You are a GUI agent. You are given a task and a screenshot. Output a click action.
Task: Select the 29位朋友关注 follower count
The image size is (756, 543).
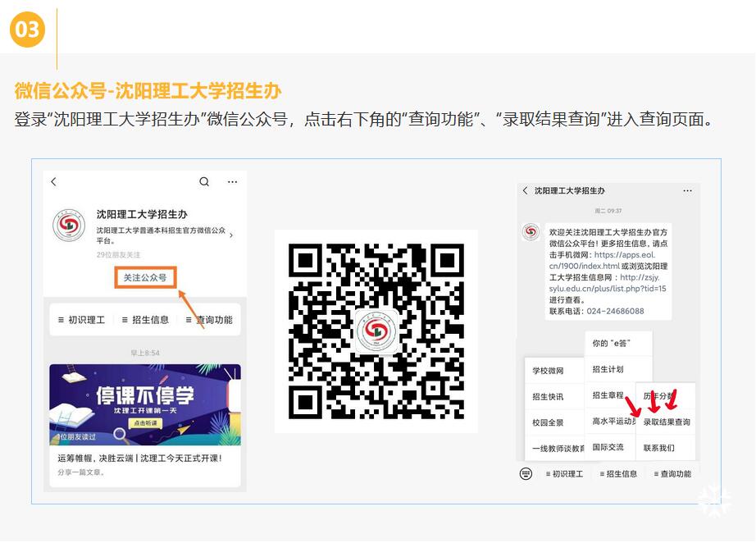point(118,254)
